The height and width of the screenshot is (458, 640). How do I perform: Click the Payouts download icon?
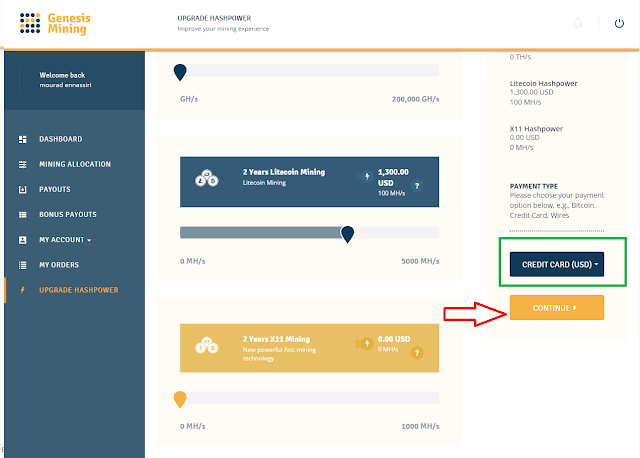click(x=22, y=189)
